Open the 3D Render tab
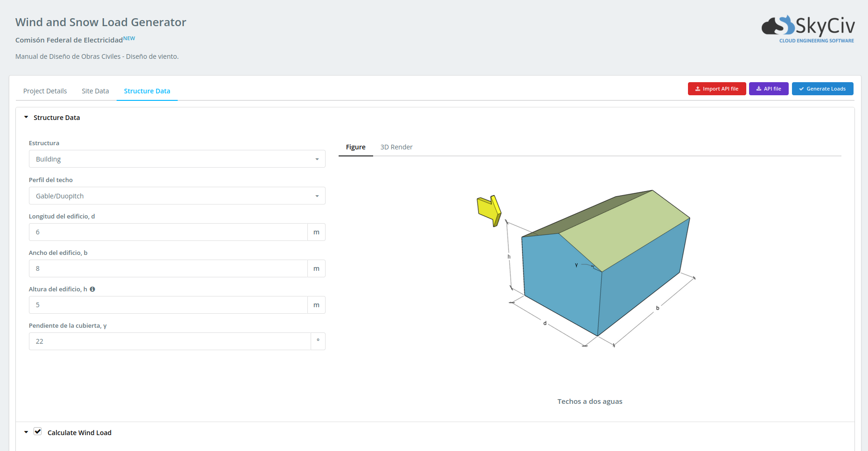This screenshot has width=868, height=451. click(396, 147)
